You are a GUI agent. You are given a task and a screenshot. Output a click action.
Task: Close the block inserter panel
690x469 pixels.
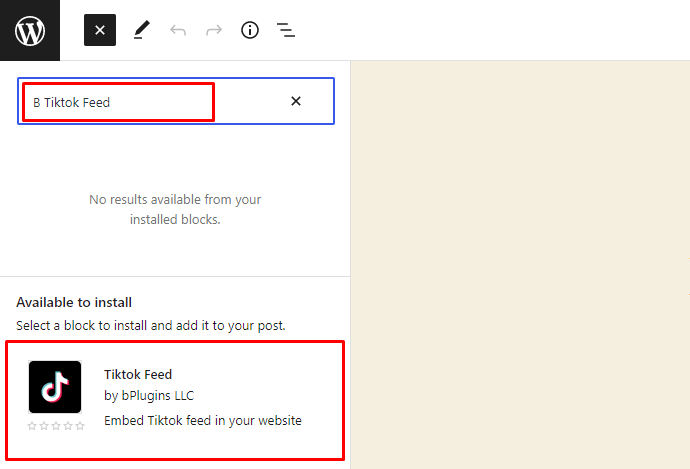pyautogui.click(x=100, y=30)
